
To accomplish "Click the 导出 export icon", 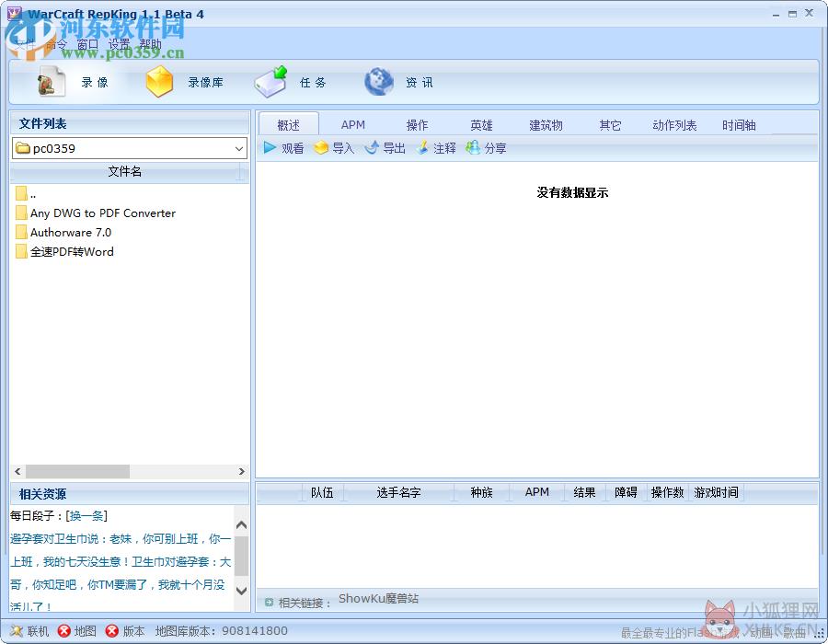I will click(x=372, y=148).
